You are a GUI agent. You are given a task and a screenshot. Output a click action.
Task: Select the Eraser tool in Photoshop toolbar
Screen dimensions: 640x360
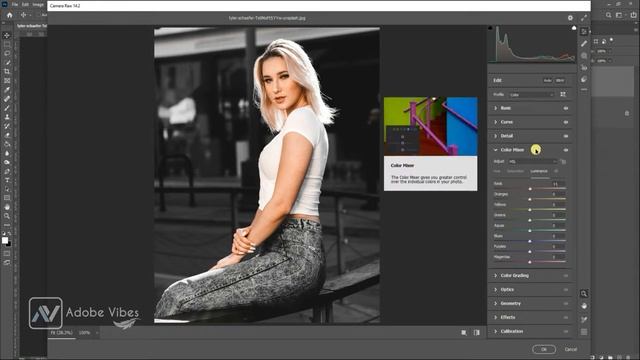tap(7, 135)
